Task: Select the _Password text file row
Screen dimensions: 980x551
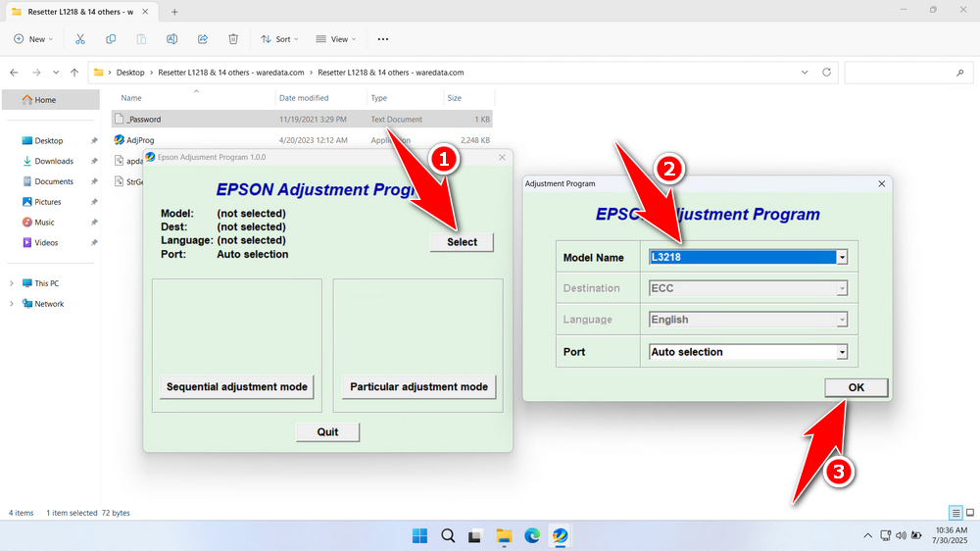Action: tap(302, 119)
